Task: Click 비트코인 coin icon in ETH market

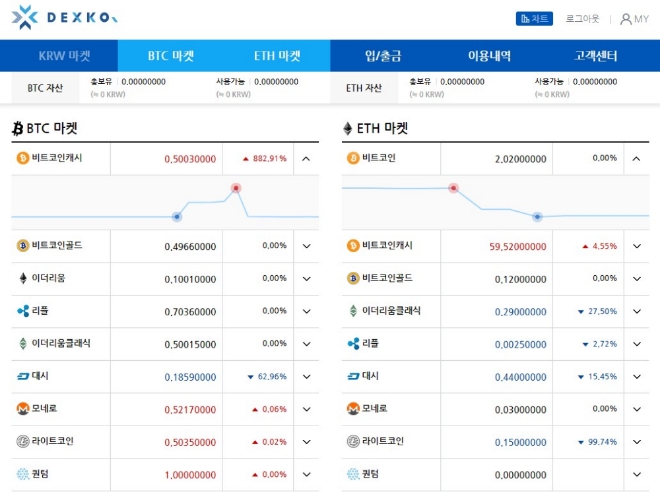Action: [x=353, y=158]
